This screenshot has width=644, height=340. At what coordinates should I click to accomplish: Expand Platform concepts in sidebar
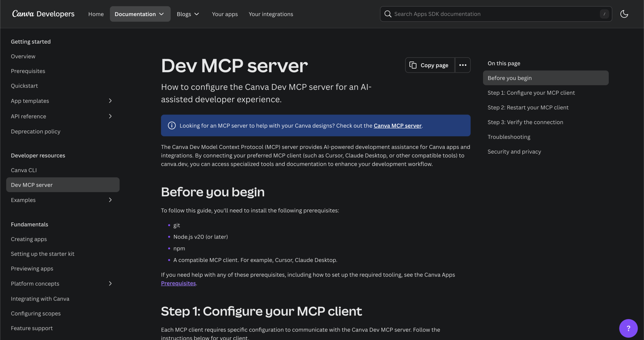[110, 284]
